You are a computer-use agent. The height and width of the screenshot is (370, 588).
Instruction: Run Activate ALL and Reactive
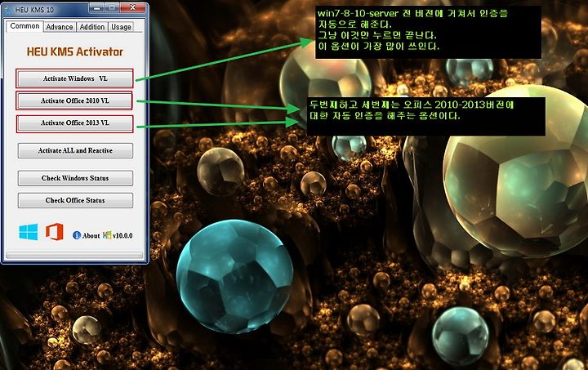pos(75,151)
